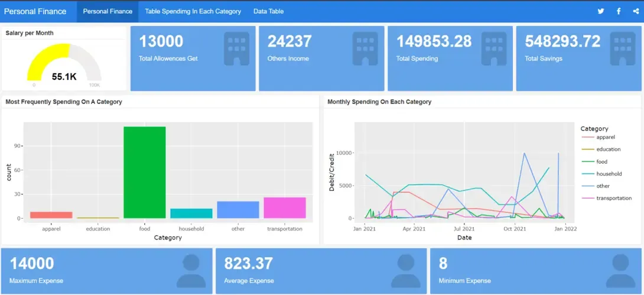Click the green food bar
The width and height of the screenshot is (644, 295).
pyautogui.click(x=145, y=173)
